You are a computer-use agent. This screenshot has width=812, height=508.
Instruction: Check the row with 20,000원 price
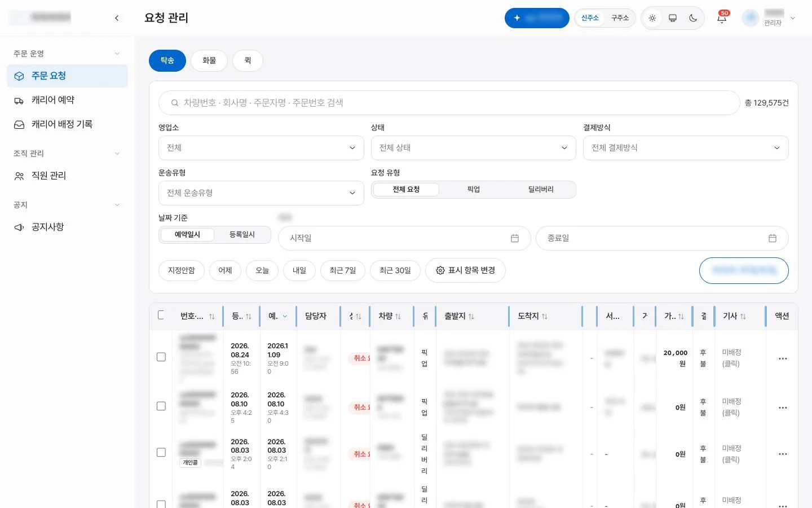pyautogui.click(x=161, y=357)
